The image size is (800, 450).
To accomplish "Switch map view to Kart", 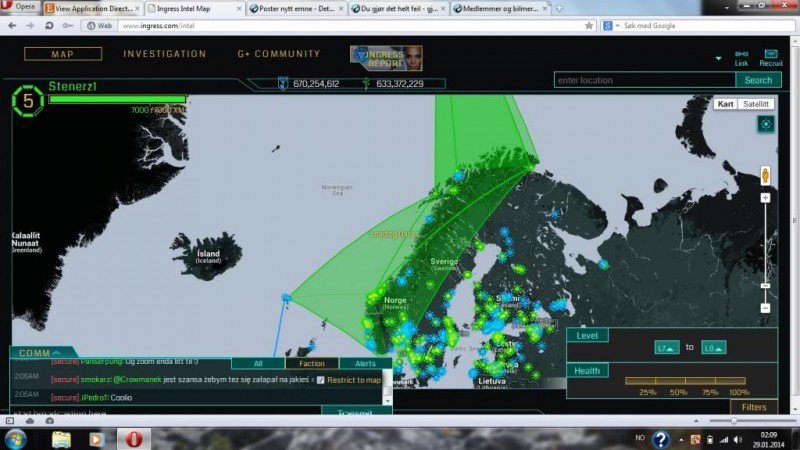I will tap(726, 104).
